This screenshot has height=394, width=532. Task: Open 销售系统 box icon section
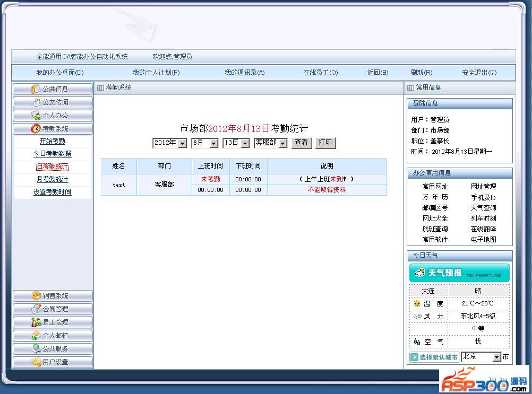point(53,296)
